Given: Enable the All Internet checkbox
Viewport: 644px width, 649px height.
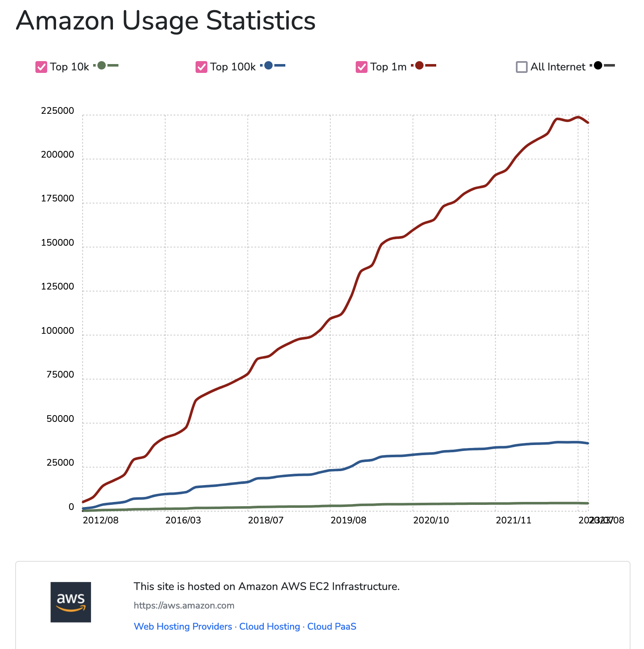Looking at the screenshot, I should tap(522, 67).
